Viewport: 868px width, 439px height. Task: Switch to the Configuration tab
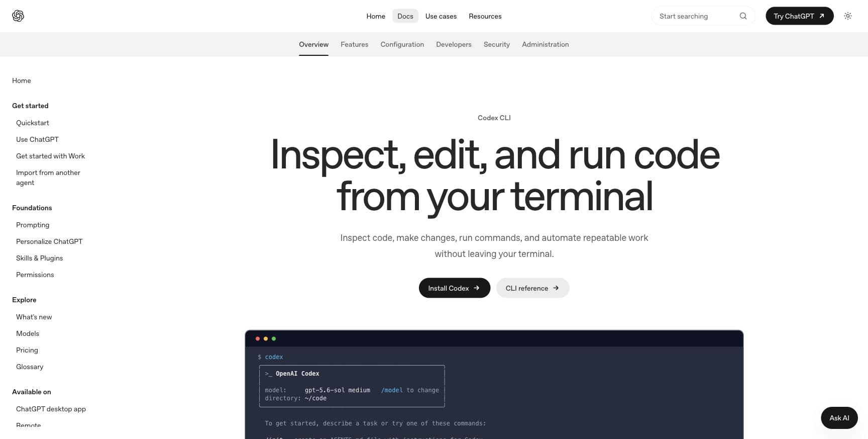pyautogui.click(x=402, y=44)
